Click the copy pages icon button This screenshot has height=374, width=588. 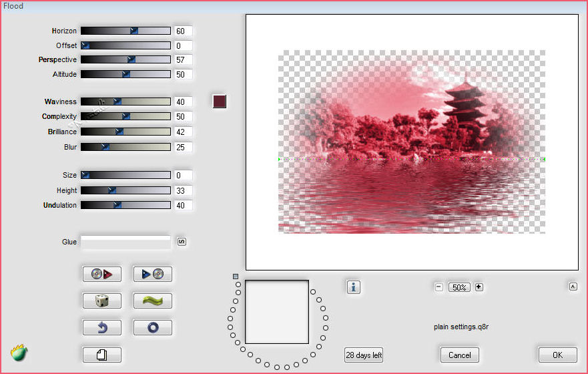(x=101, y=355)
